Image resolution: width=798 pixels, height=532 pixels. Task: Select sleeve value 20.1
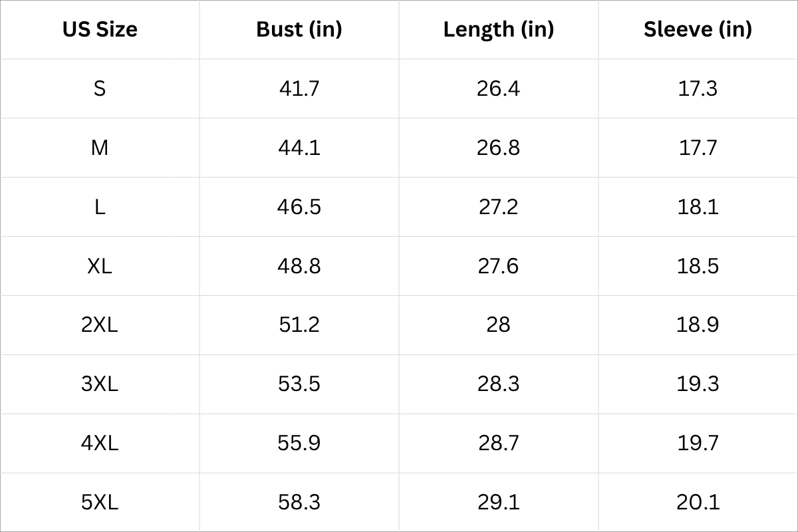698,502
